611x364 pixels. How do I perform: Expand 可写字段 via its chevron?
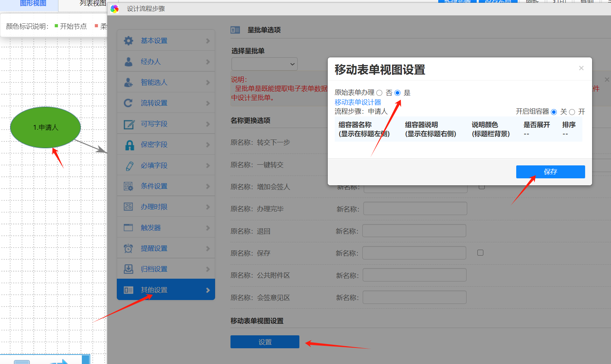[x=208, y=124]
